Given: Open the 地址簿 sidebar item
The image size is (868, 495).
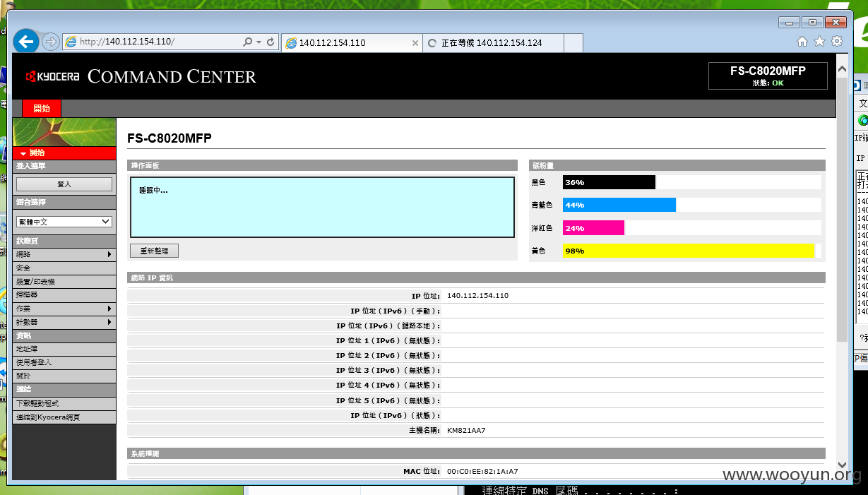Looking at the screenshot, I should 64,349.
